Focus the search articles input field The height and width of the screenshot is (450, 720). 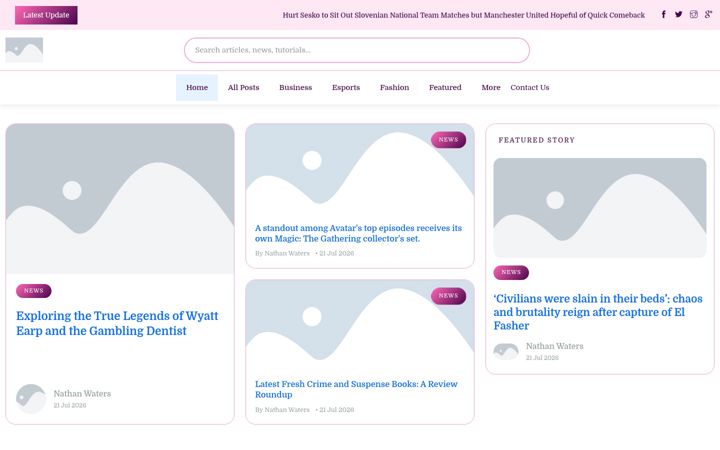(x=357, y=50)
